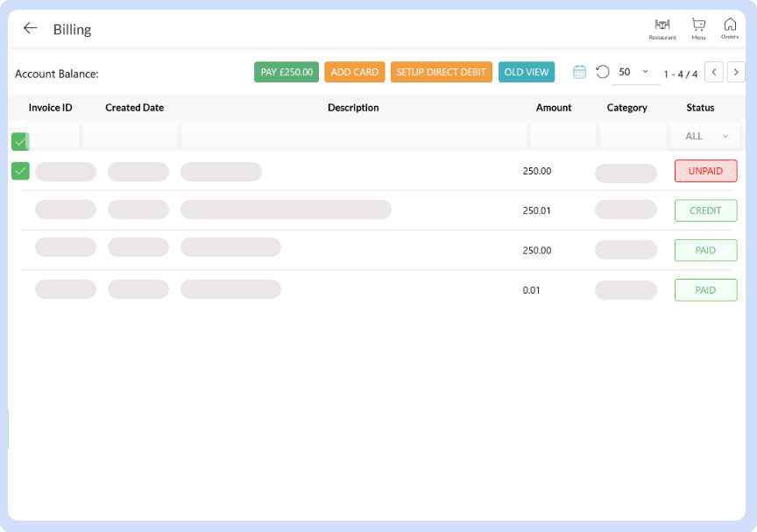Sort by Amount column header
Image resolution: width=757 pixels, height=532 pixels.
click(554, 108)
